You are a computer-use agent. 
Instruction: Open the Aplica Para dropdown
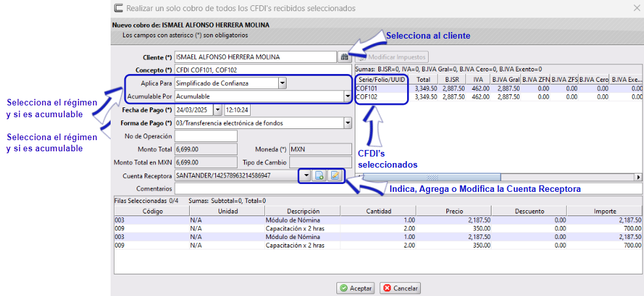pyautogui.click(x=282, y=83)
